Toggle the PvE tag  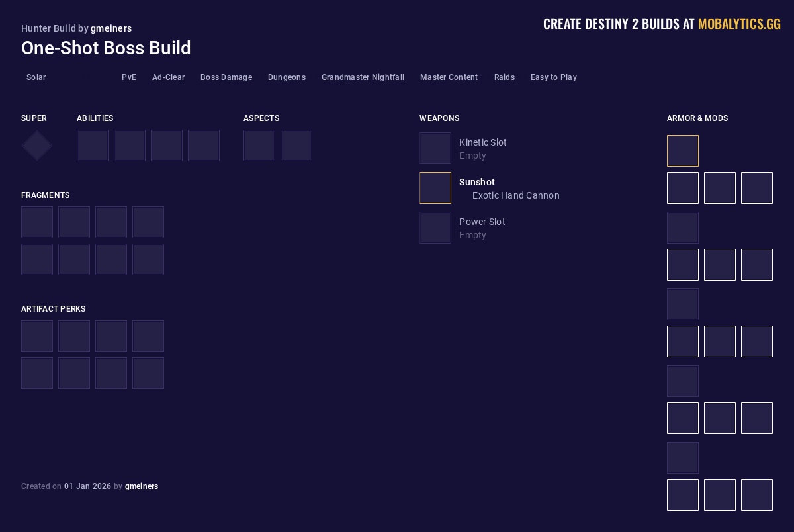click(x=129, y=77)
